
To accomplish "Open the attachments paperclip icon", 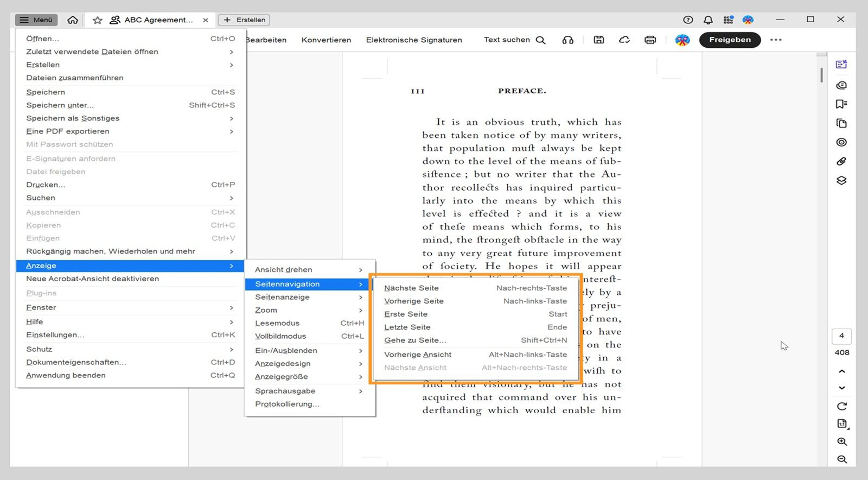I will pyautogui.click(x=841, y=161).
